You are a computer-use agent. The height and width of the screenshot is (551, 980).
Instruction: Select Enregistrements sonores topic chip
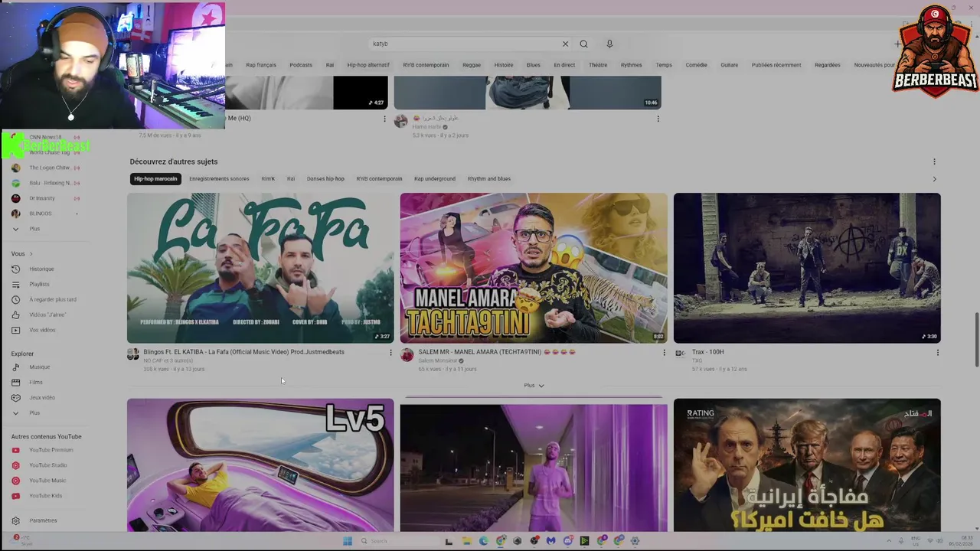coord(219,178)
